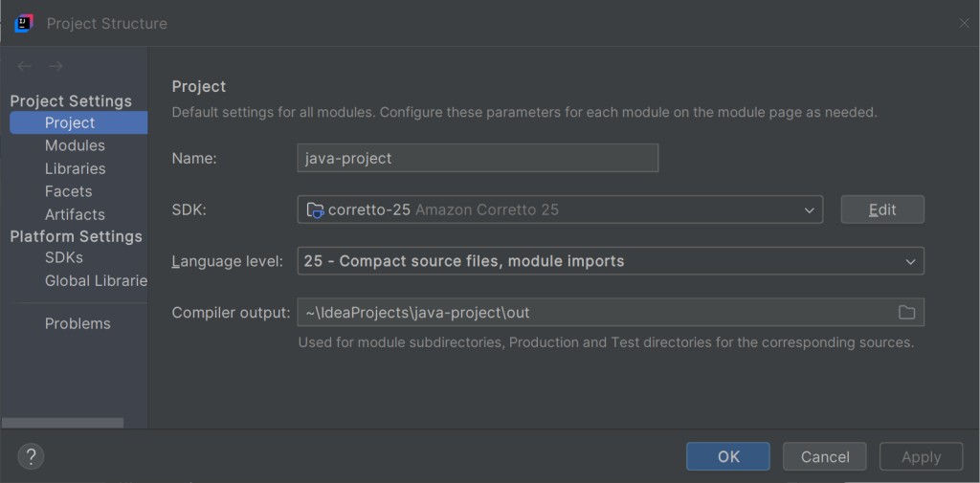
Task: Click the corretto-25 SDK folder icon
Action: [315, 209]
